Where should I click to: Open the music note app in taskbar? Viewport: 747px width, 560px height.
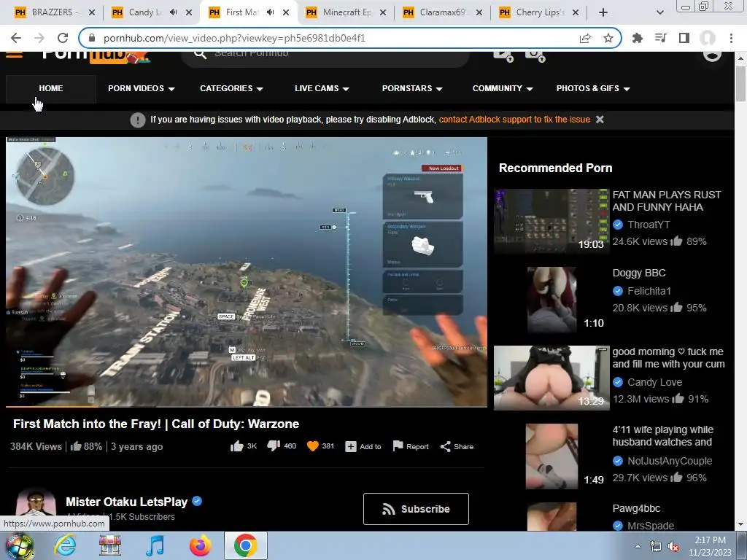[x=155, y=545]
